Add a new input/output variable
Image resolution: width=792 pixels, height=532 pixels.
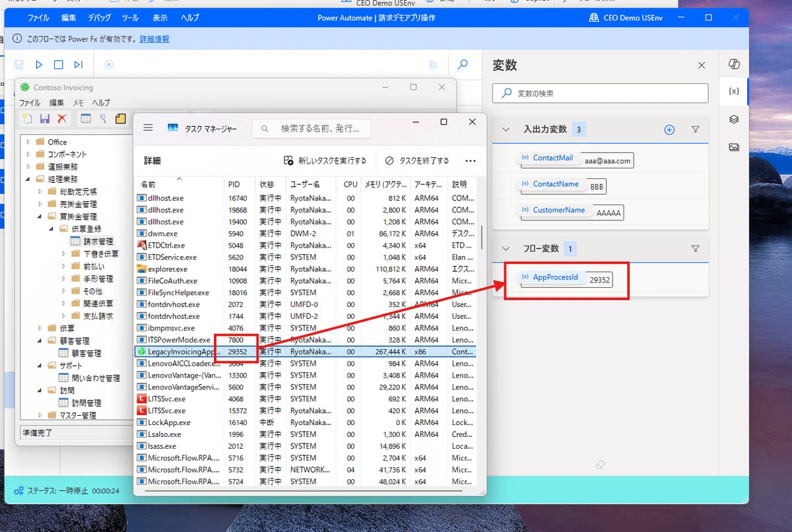(669, 130)
